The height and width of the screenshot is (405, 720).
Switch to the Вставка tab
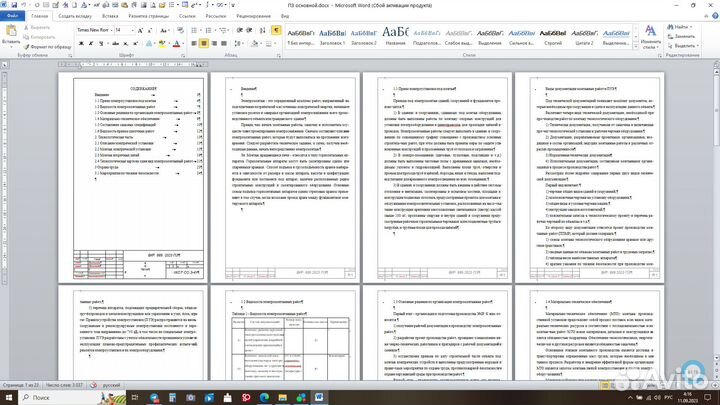(110, 16)
